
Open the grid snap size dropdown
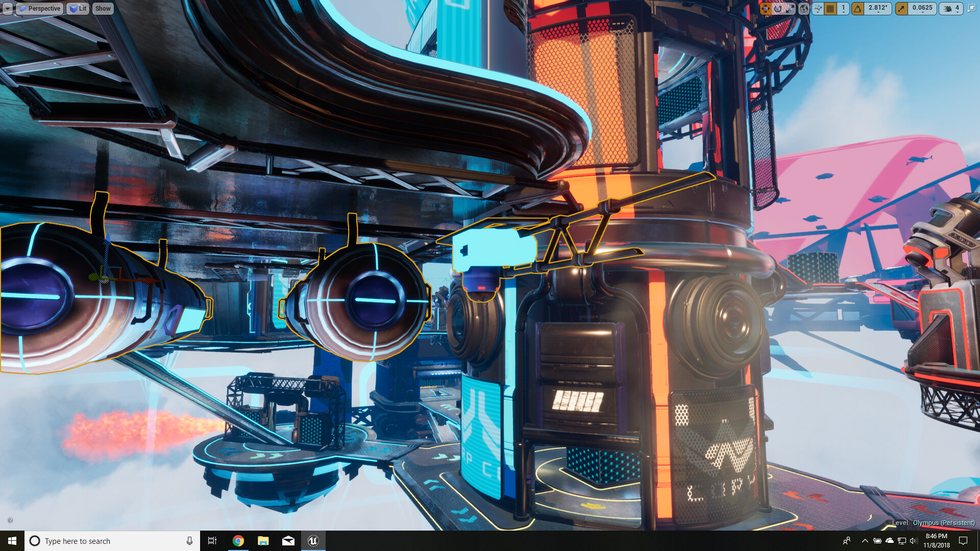(843, 9)
